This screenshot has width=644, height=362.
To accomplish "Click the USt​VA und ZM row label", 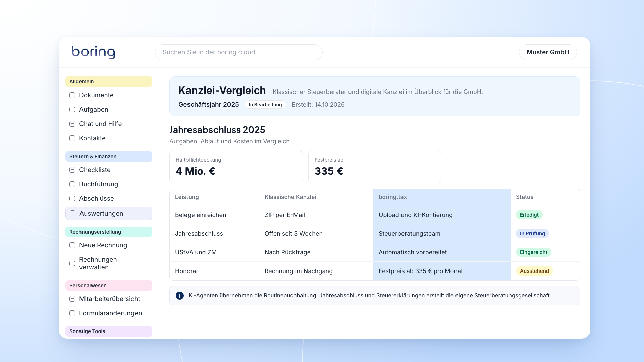I will 196,252.
